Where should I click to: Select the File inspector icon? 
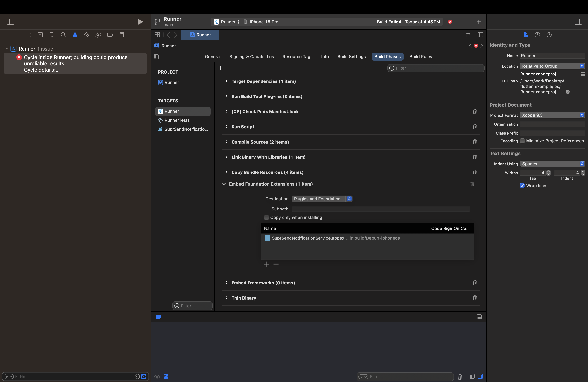coord(526,35)
